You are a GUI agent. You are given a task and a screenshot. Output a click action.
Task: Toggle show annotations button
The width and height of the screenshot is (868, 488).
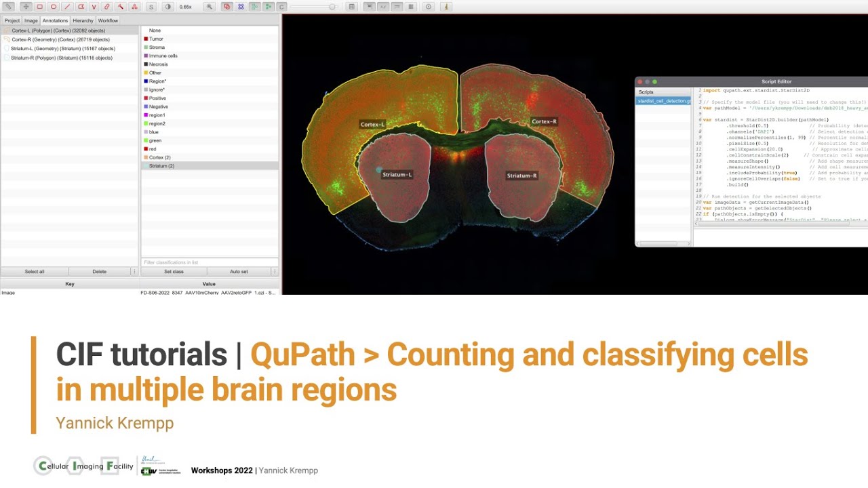click(226, 6)
